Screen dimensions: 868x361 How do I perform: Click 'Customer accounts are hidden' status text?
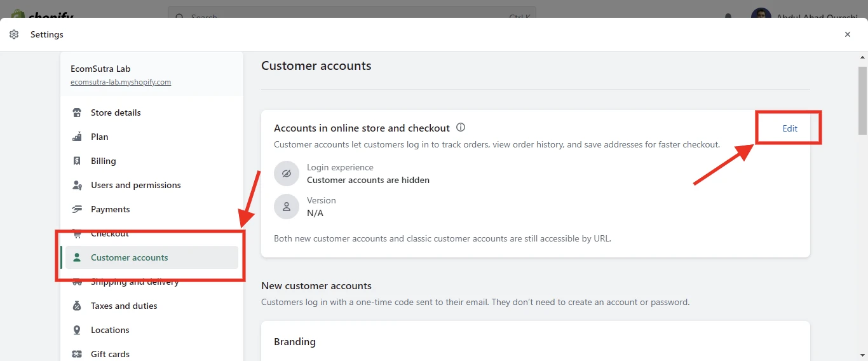(368, 180)
